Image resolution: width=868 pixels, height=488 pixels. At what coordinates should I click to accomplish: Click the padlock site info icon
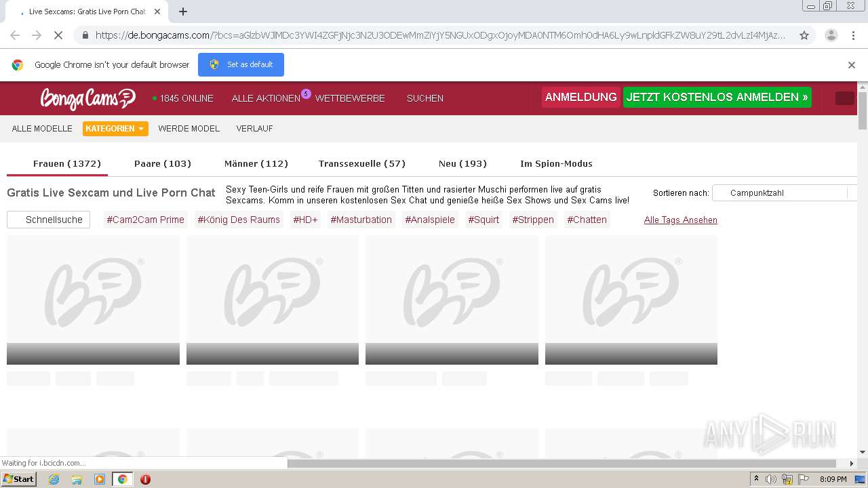[84, 35]
